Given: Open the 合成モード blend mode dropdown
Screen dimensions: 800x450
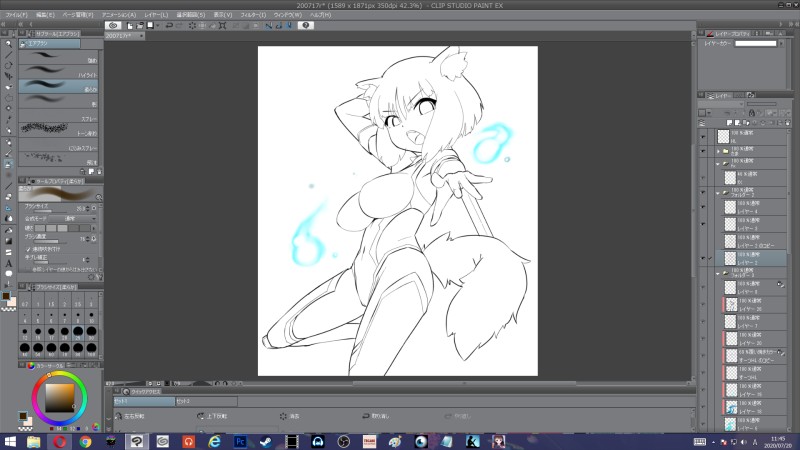Looking at the screenshot, I should [73, 218].
